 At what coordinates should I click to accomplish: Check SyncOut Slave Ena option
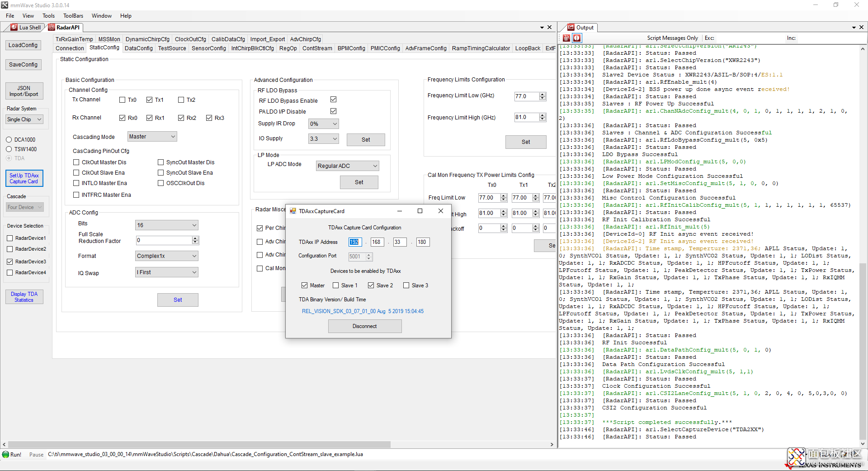pyautogui.click(x=160, y=173)
